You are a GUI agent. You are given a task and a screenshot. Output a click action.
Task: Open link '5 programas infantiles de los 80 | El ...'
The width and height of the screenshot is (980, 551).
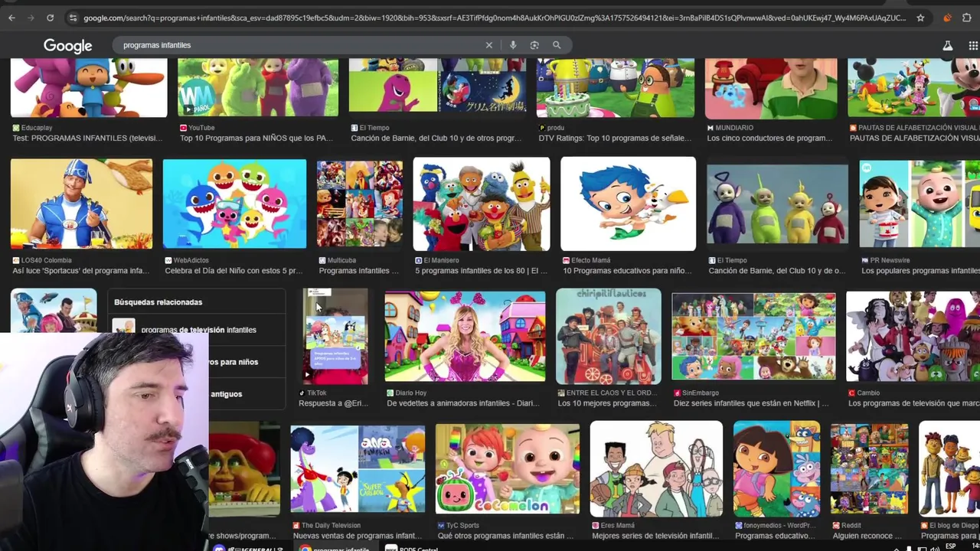481,271
